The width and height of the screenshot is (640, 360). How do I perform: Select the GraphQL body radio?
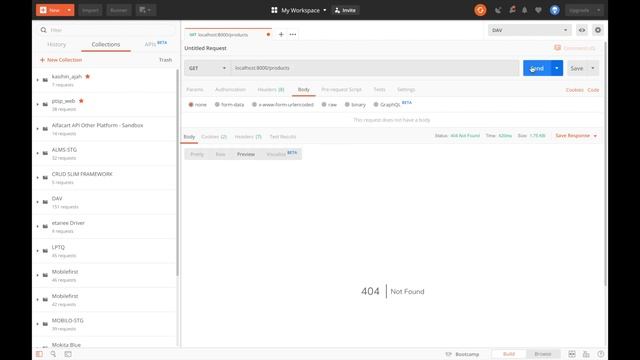pyautogui.click(x=376, y=104)
